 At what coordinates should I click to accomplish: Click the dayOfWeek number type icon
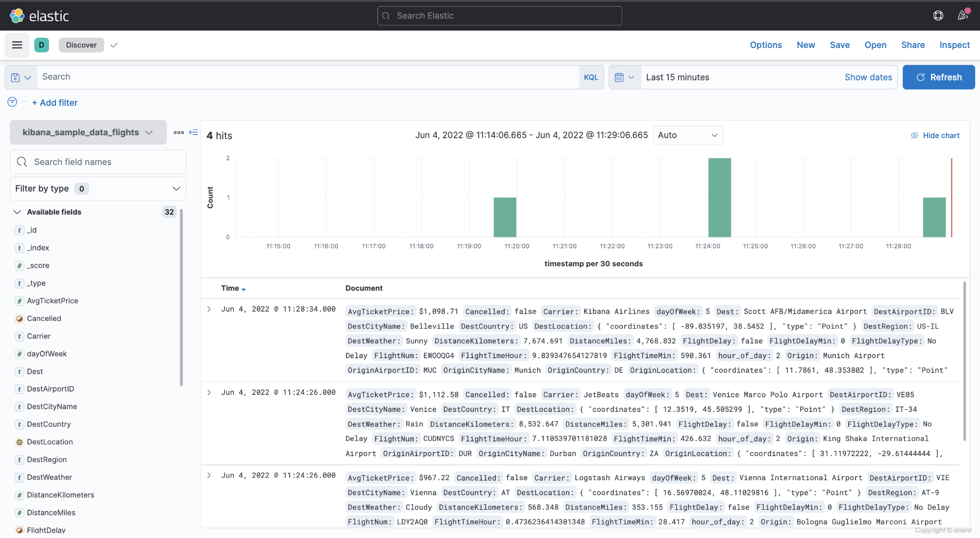pyautogui.click(x=20, y=354)
